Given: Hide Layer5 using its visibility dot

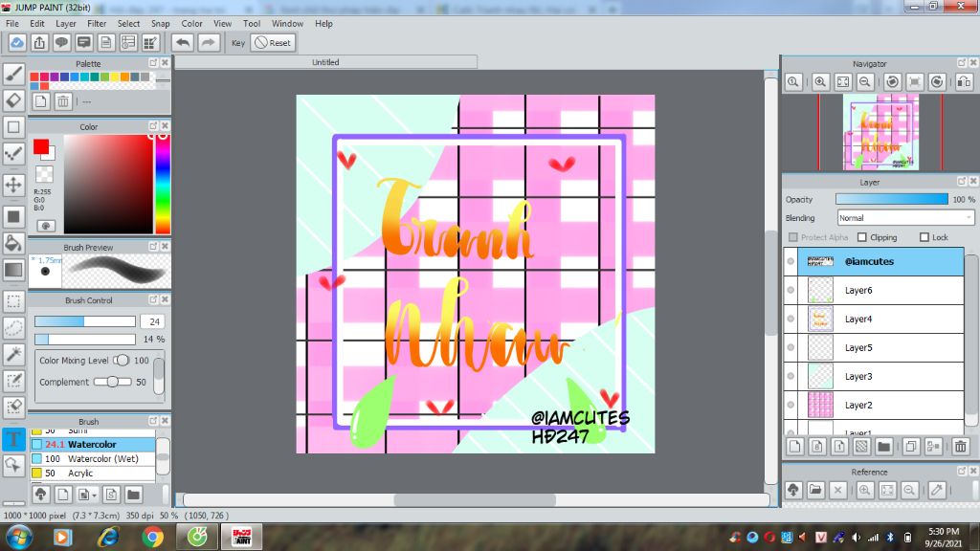Looking at the screenshot, I should (791, 347).
